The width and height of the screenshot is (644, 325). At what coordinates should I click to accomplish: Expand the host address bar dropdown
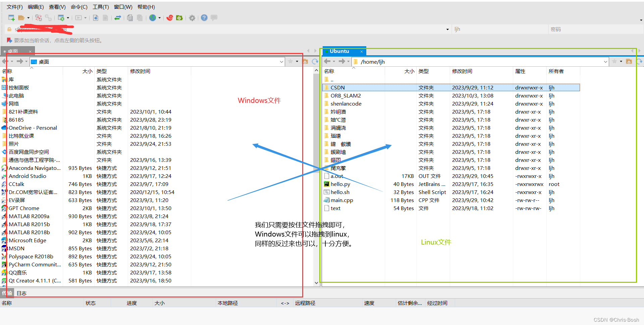coord(447,29)
